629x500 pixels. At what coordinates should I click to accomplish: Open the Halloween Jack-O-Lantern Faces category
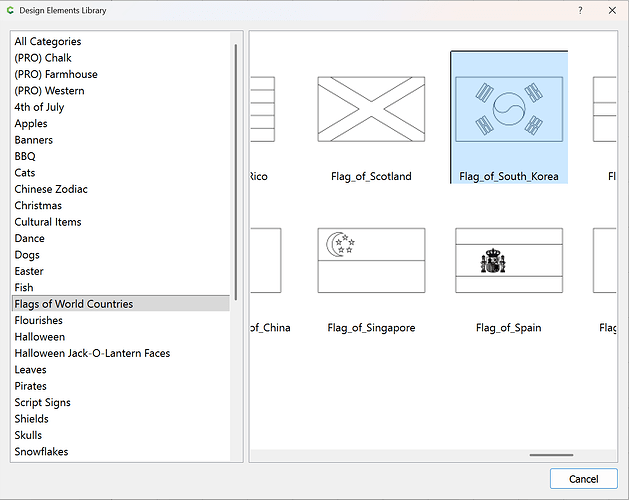point(92,353)
